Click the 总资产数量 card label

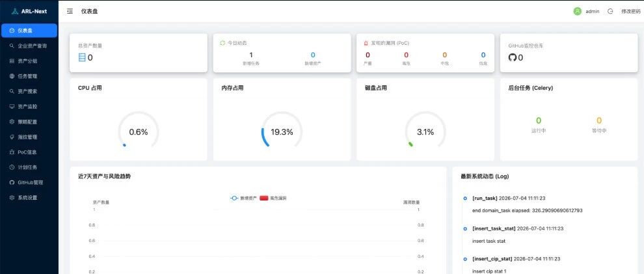pyautogui.click(x=90, y=46)
